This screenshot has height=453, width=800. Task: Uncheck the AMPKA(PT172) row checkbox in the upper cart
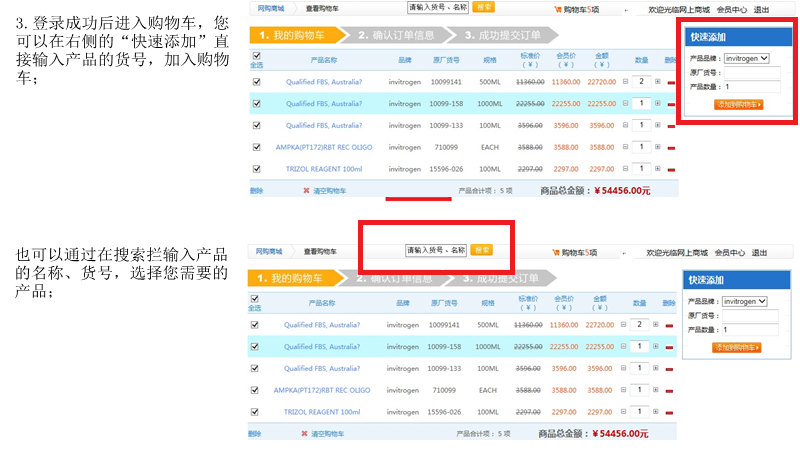[x=256, y=147]
